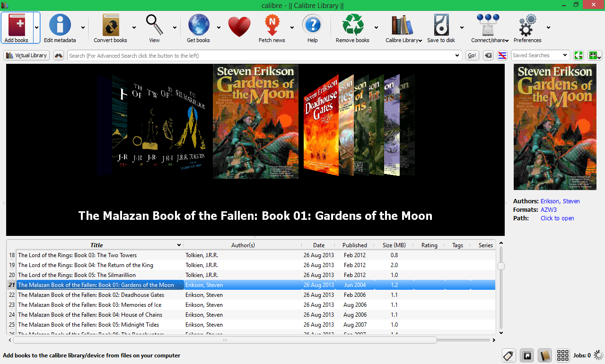Toggle Cover Browser icon in status bar
This screenshot has height=364, width=605.
527,355
